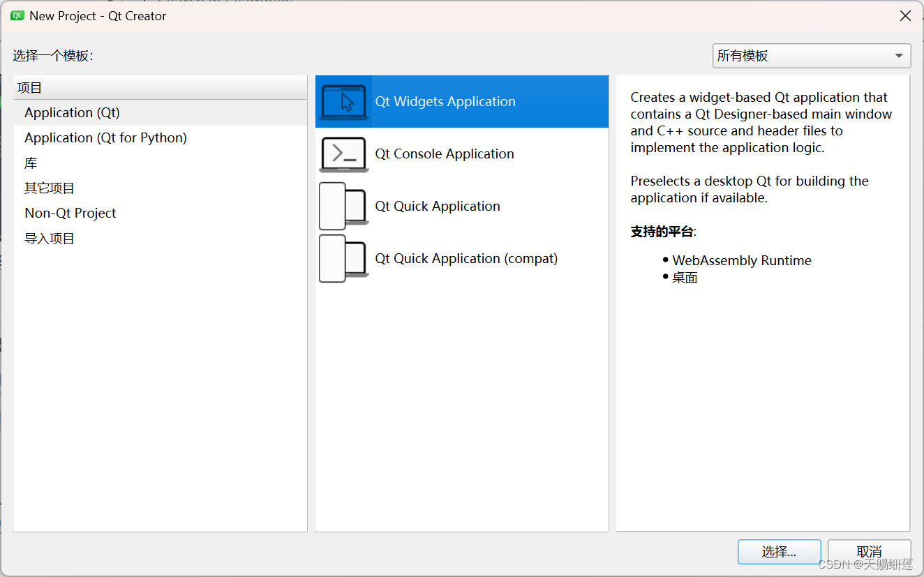Select the 其它项目 category

(161, 188)
